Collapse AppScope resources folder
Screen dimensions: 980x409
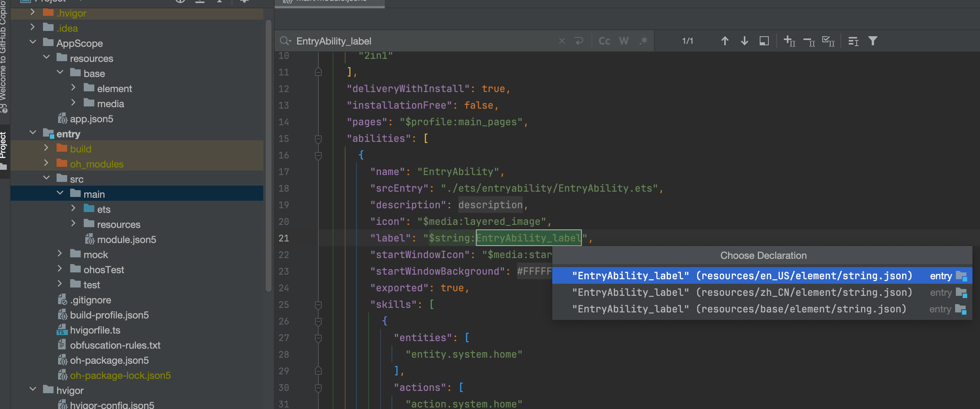pyautogui.click(x=46, y=57)
